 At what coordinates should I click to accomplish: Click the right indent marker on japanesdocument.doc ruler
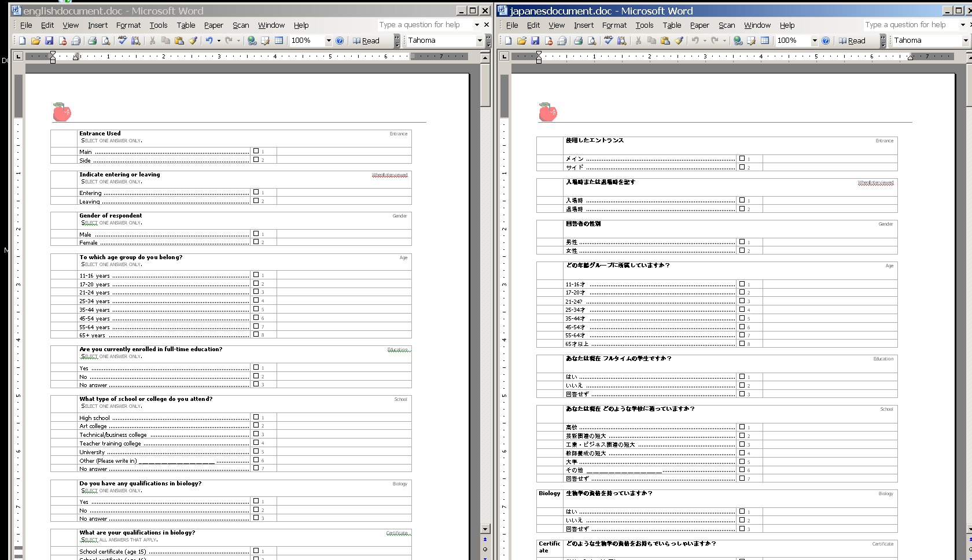coord(910,57)
